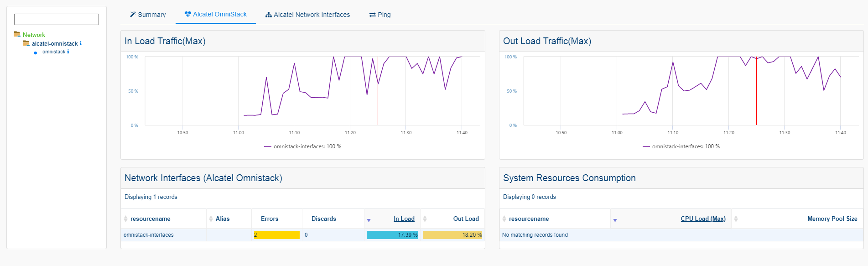Expand the Network tree node
The image size is (868, 266).
point(34,35)
